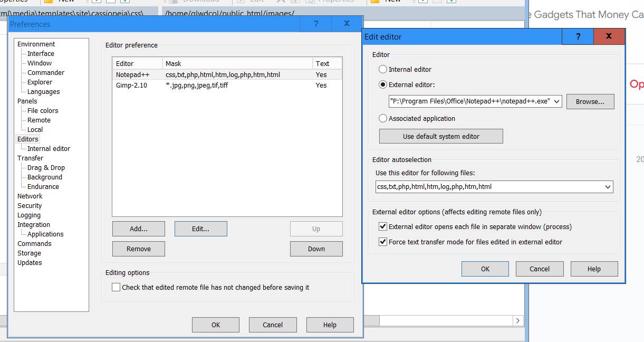Open the Drag & Drop preferences page
Image resolution: width=644 pixels, height=342 pixels.
[46, 167]
